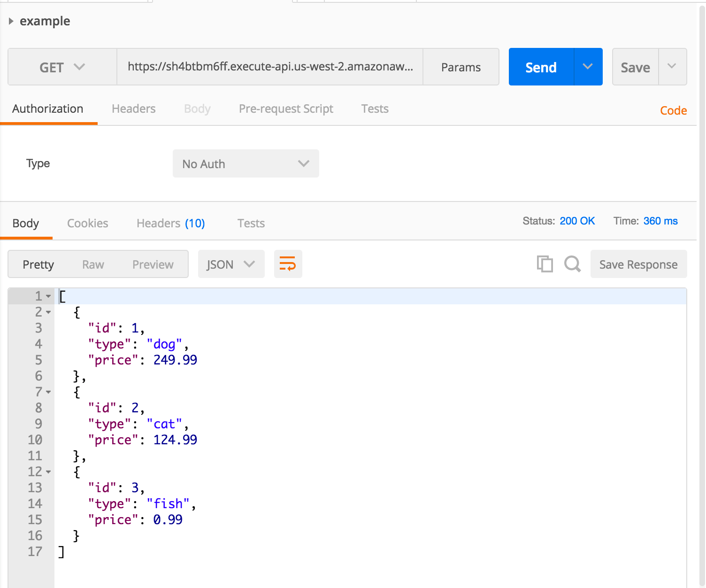Screen dimensions: 706x588
Task: Switch to request Body tab
Action: pos(197,109)
